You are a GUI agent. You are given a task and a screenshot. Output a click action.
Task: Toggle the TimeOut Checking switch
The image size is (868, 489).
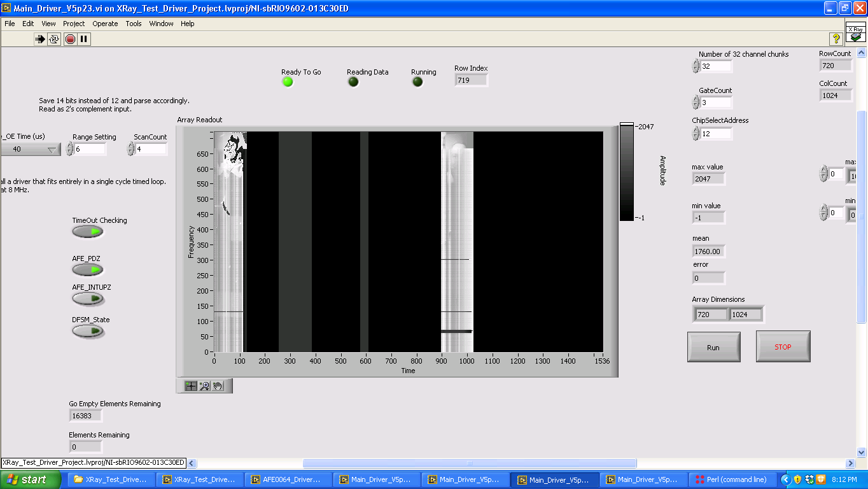coord(88,232)
